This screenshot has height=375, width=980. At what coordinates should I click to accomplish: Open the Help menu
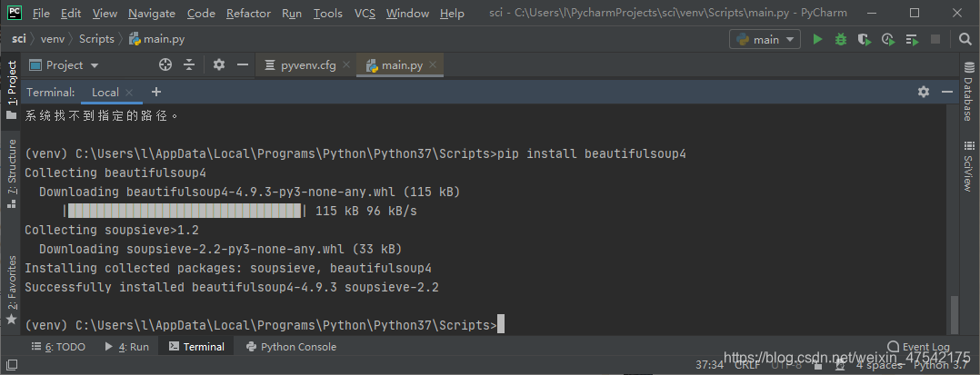point(452,13)
